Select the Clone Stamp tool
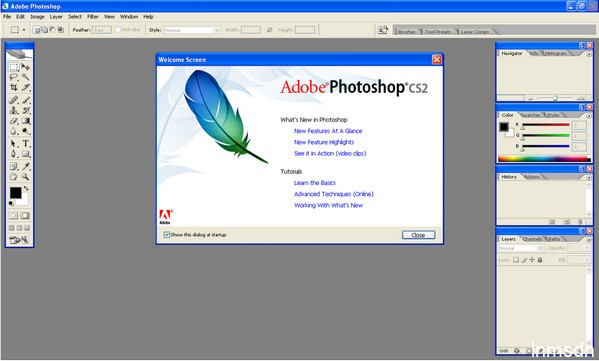The height and width of the screenshot is (361, 599). 14,110
